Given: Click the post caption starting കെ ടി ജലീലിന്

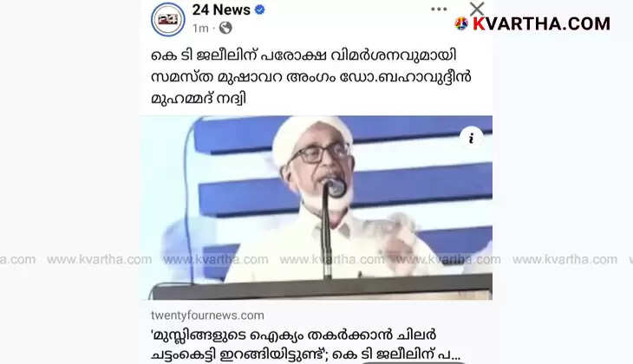Looking at the screenshot, I should pos(310,76).
